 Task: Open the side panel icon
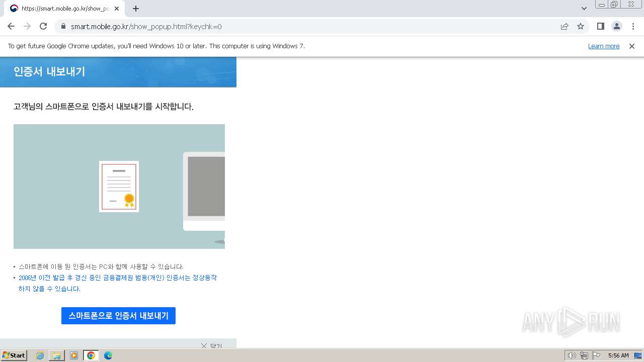600,26
